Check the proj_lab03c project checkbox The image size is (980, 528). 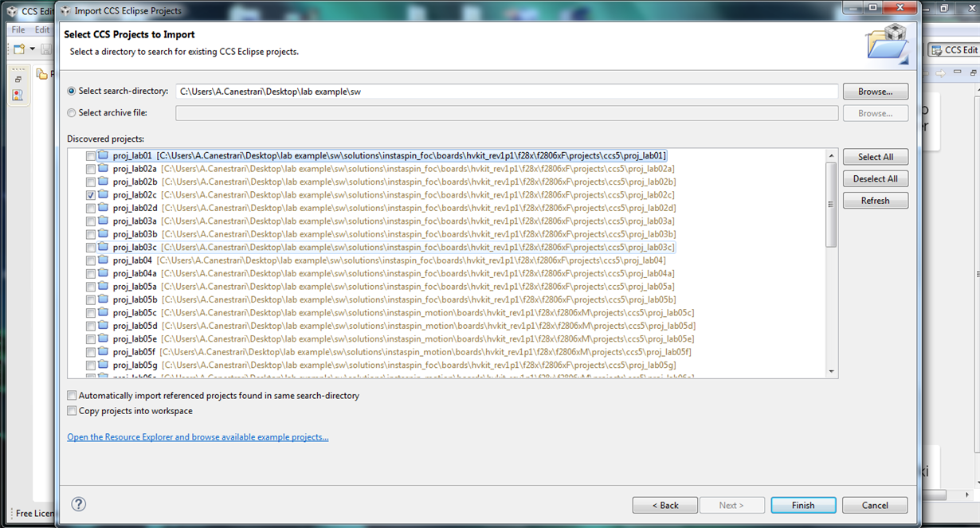[x=91, y=248]
